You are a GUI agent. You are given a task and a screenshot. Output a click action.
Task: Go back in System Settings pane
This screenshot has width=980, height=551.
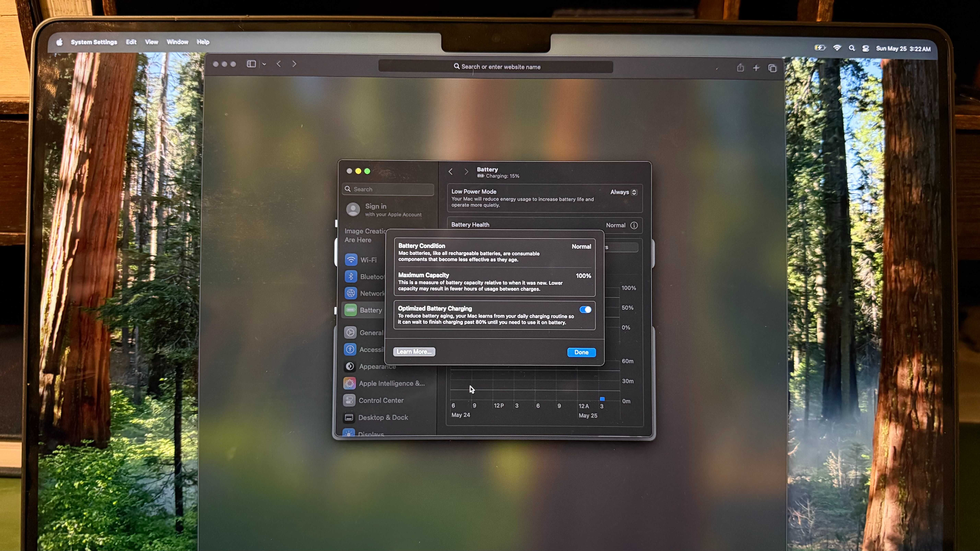coord(450,171)
